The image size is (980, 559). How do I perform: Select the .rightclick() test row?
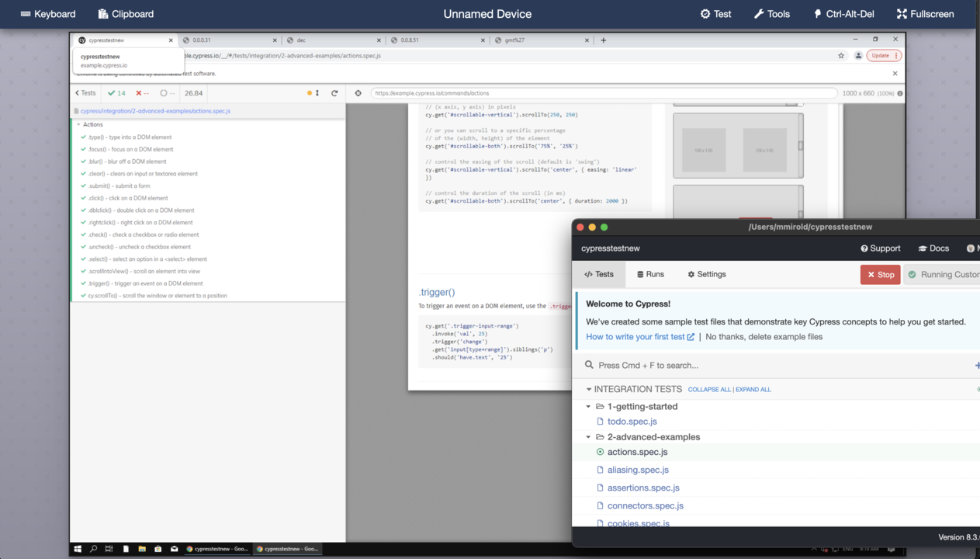click(x=208, y=222)
